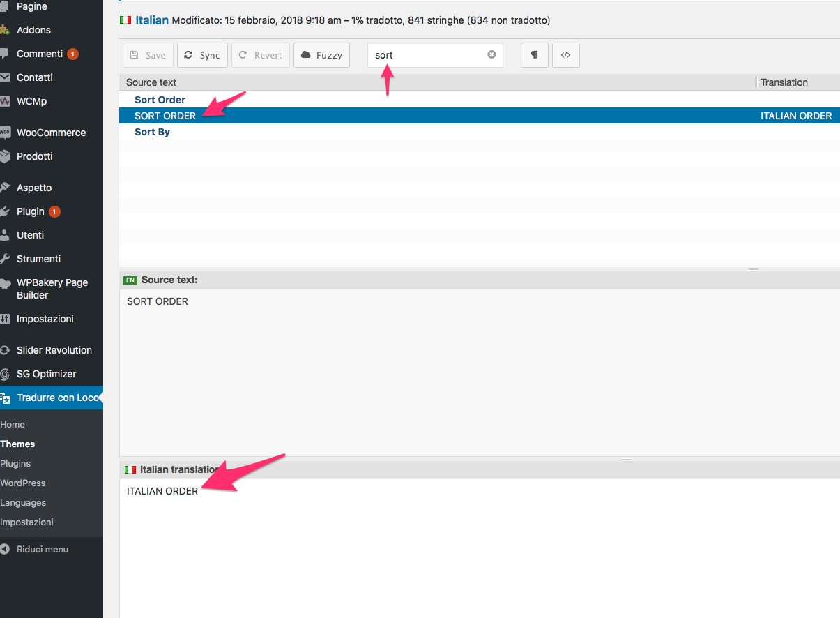Clear the sort search filter
The height and width of the screenshot is (618, 840).
tap(491, 54)
